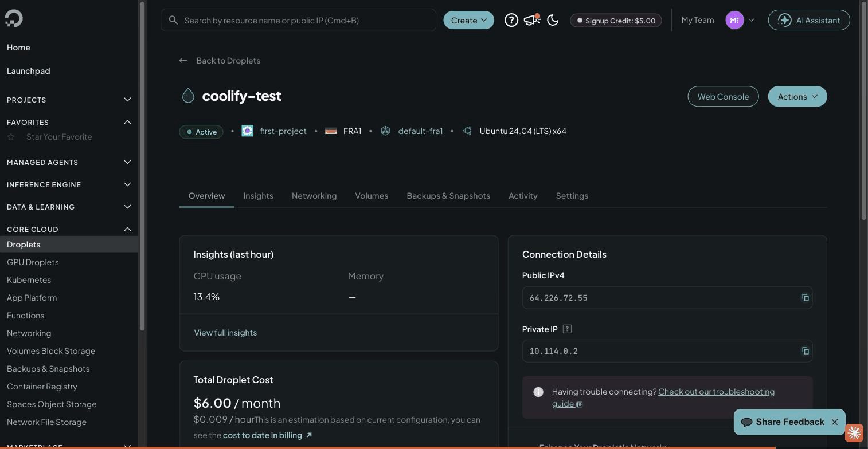Screen dimensions: 868x449
Task: Click the back arrow to Droplets
Action: (x=183, y=60)
